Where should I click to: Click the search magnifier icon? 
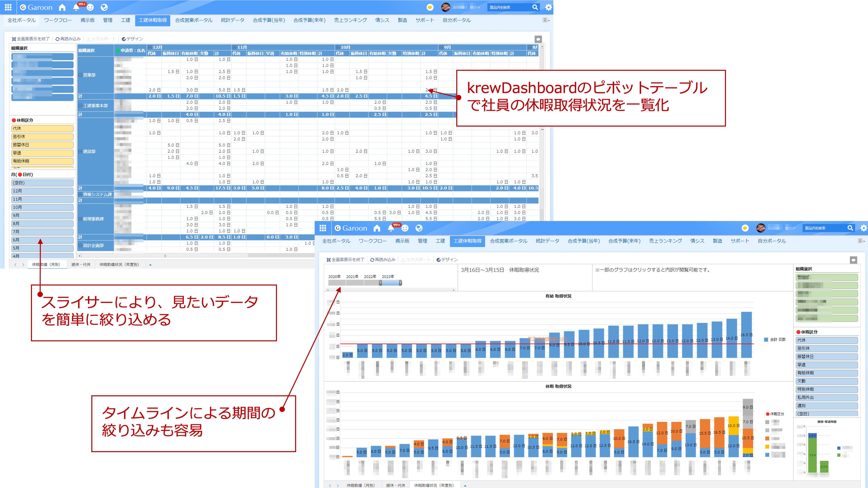point(535,7)
